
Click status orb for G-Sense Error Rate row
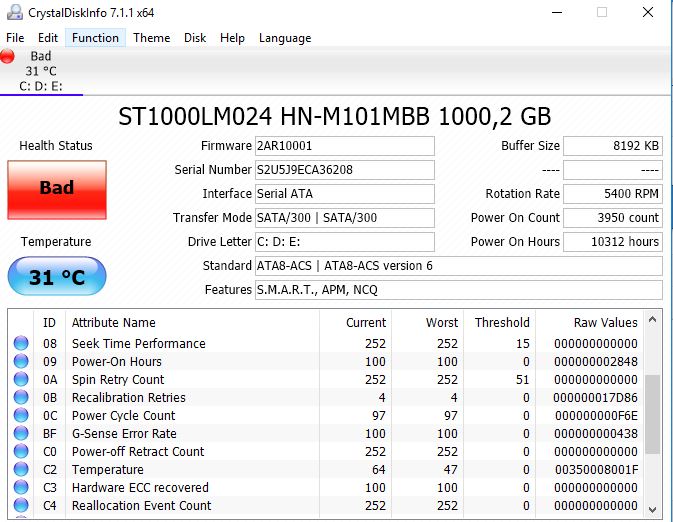(x=21, y=434)
